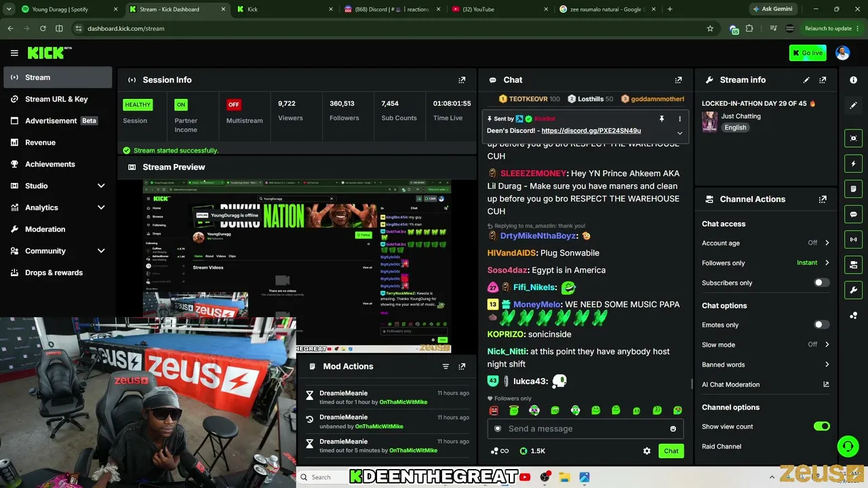Open Ask Gemini in browser
The width and height of the screenshot is (868, 488).
coord(772,9)
